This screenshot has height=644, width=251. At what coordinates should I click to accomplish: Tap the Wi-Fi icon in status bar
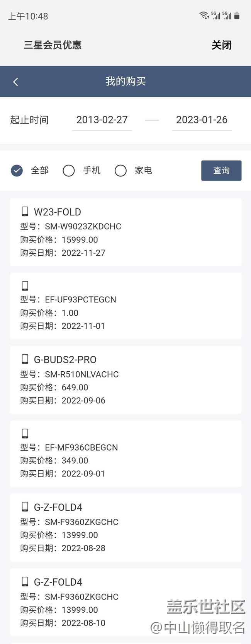[204, 15]
